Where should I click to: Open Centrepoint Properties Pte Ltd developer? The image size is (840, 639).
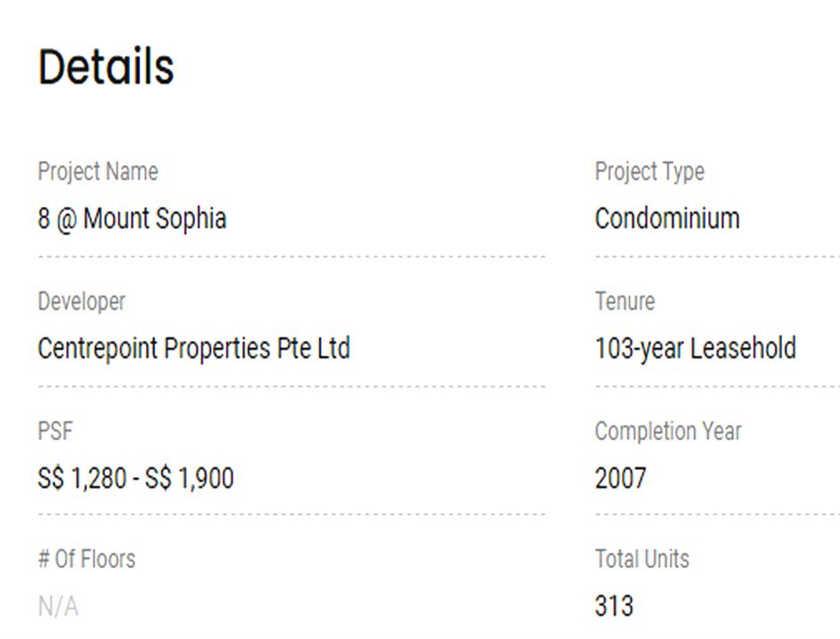coord(193,348)
